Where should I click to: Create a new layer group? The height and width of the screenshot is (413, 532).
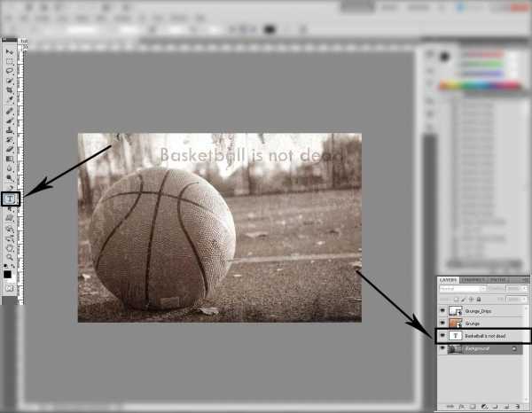pyautogui.click(x=494, y=406)
